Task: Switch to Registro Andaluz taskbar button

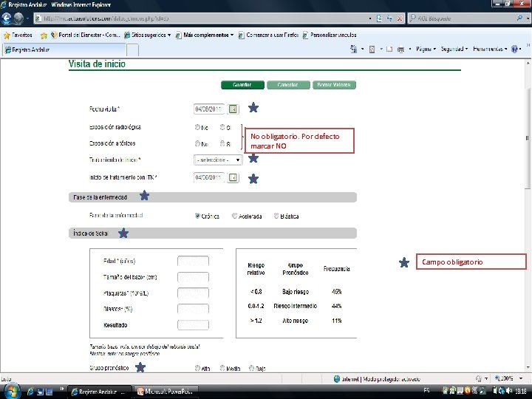Action: (x=100, y=392)
